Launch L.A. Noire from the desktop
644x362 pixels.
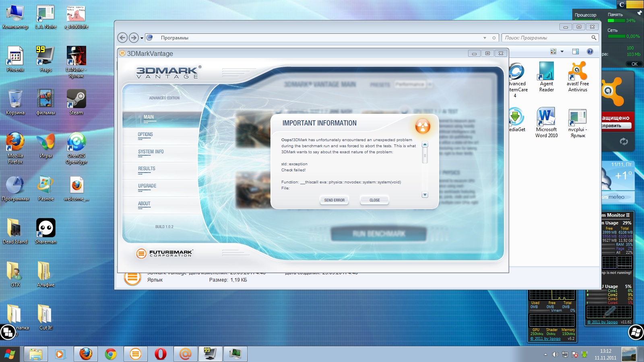coord(45,17)
